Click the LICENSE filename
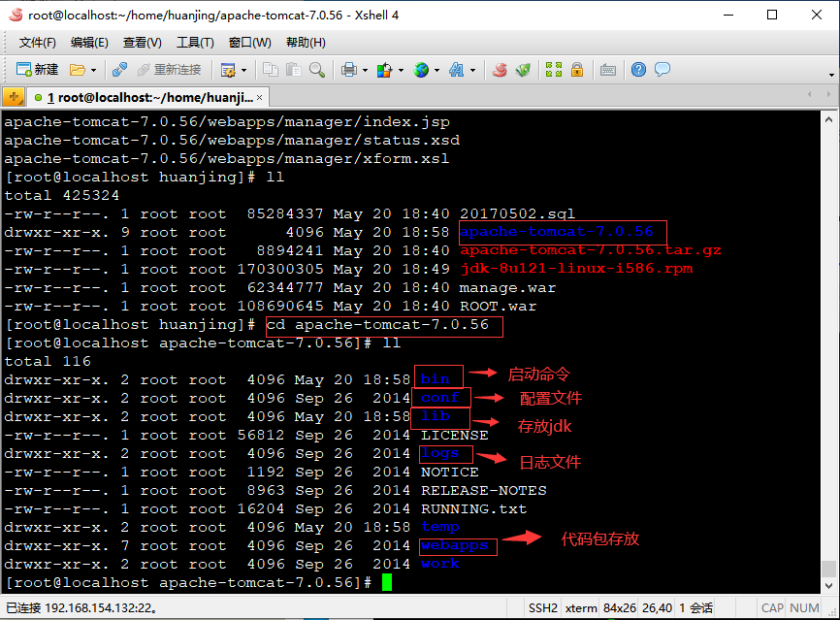Viewport: 840px width, 620px height. (x=454, y=435)
